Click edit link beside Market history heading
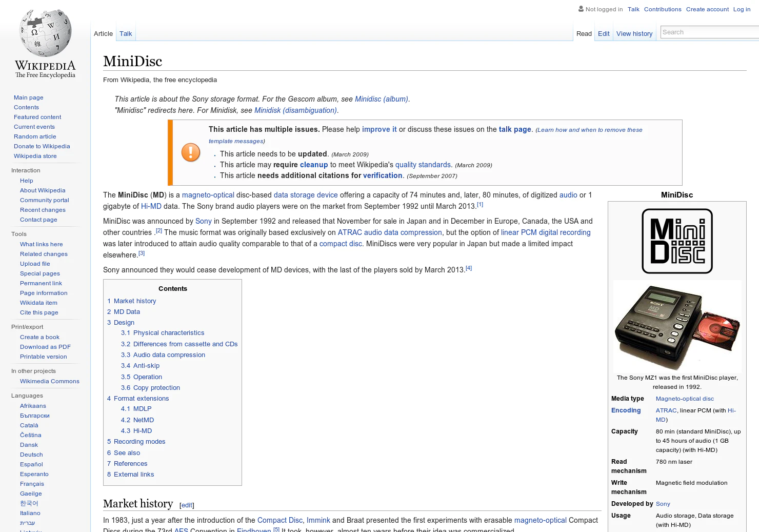 [x=187, y=505]
